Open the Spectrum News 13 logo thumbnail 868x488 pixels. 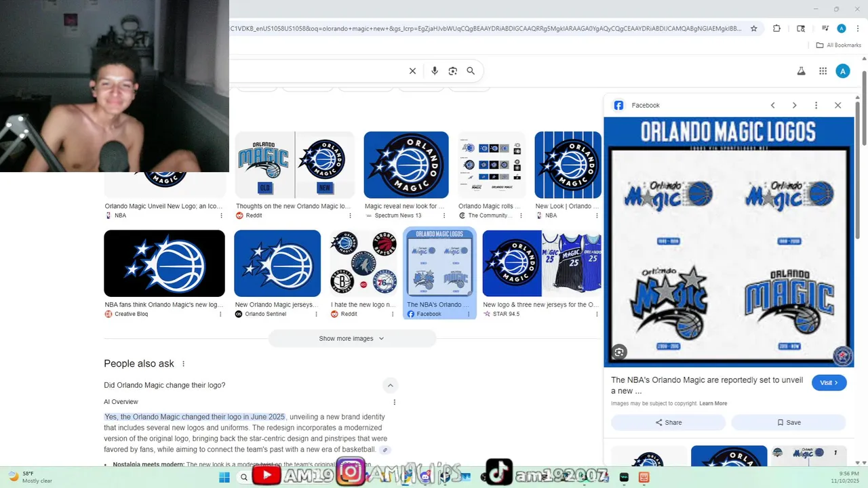tap(406, 165)
